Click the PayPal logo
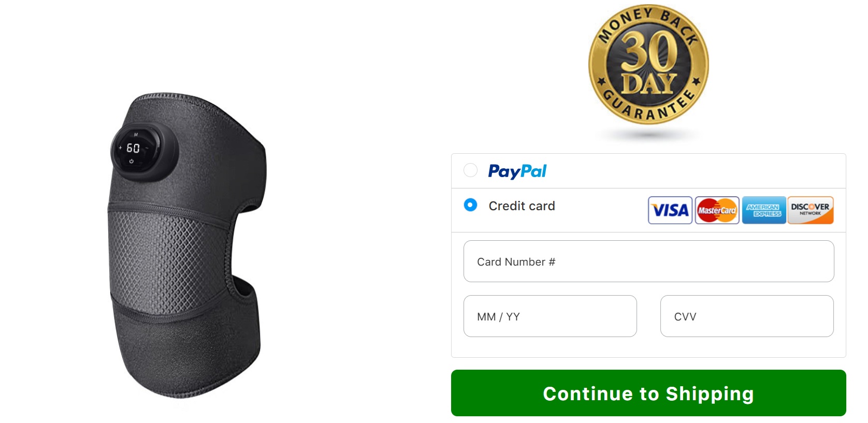 (517, 171)
